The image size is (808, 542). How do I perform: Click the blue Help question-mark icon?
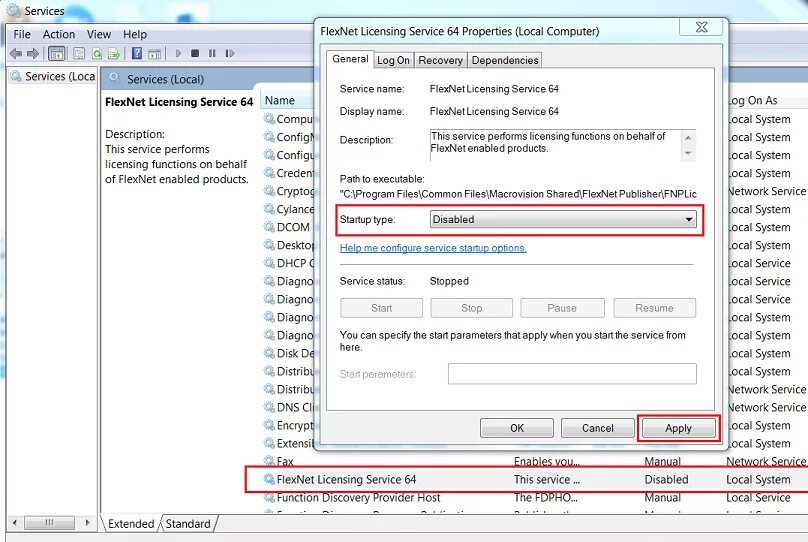137,53
